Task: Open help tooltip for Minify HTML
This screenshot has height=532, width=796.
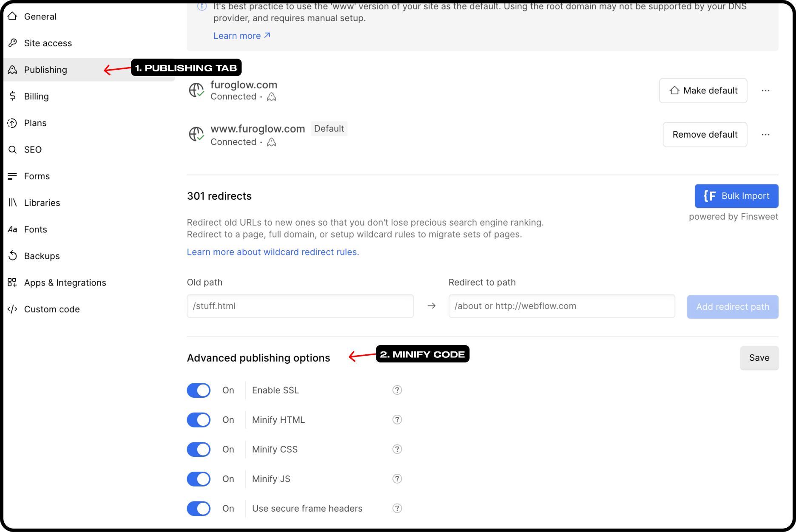Action: (397, 420)
